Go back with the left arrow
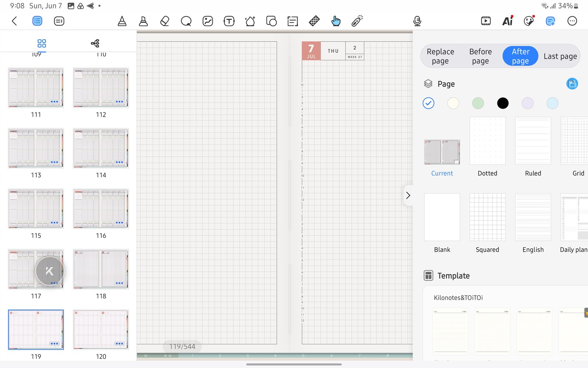The width and height of the screenshot is (588, 368). pyautogui.click(x=14, y=21)
